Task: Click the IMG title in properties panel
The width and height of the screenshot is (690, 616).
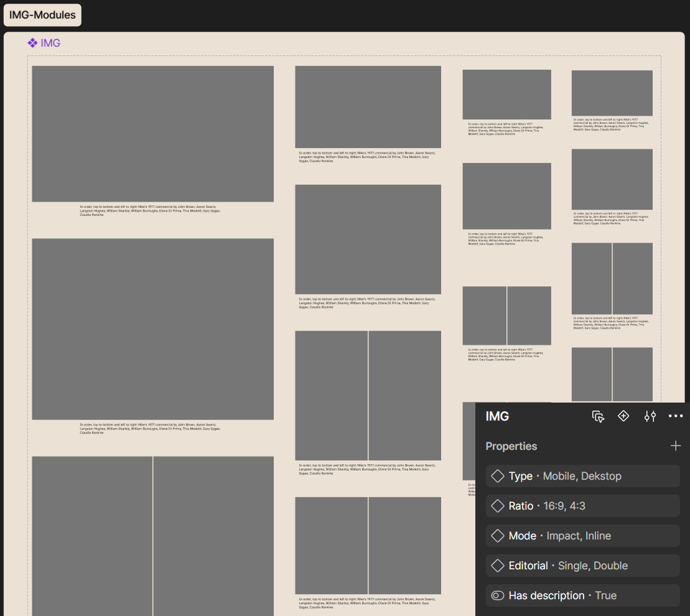Action: click(x=497, y=416)
